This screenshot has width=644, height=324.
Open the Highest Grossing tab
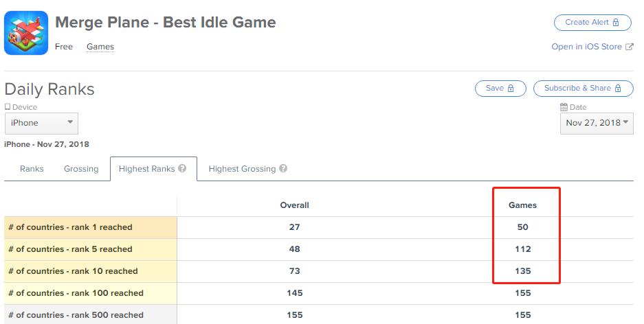[242, 169]
